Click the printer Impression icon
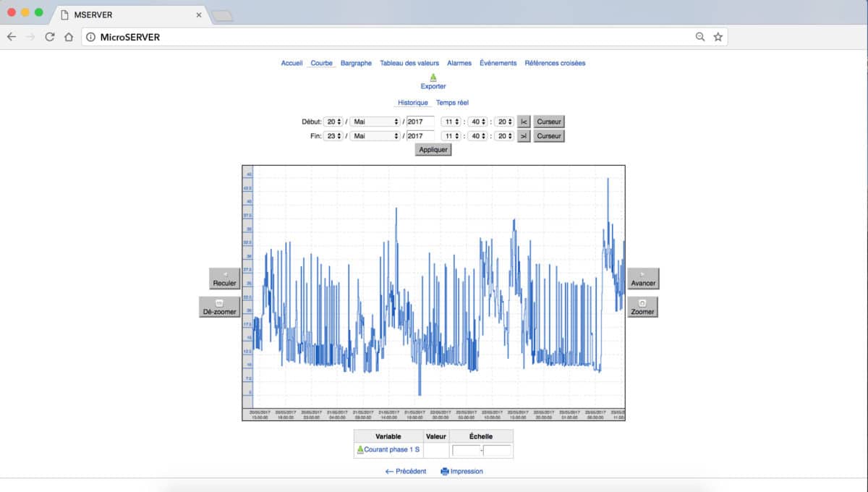 click(x=445, y=472)
